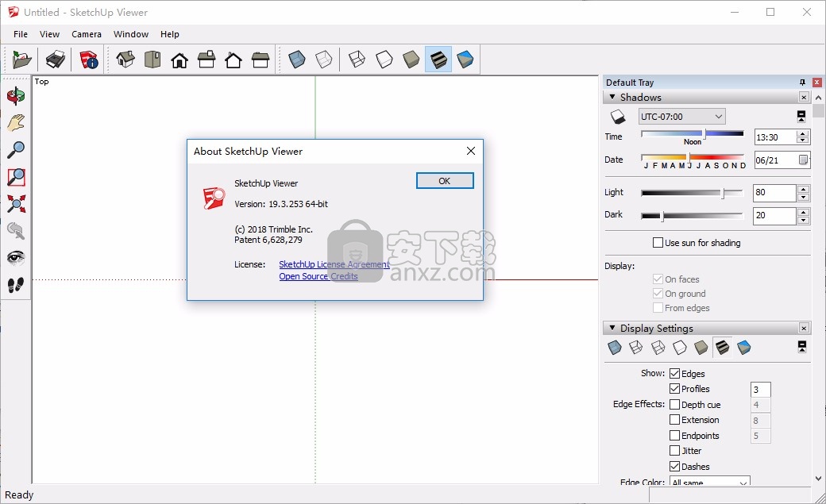The width and height of the screenshot is (826, 504).
Task: Enable Jitter edge effect checkbox
Action: (675, 451)
